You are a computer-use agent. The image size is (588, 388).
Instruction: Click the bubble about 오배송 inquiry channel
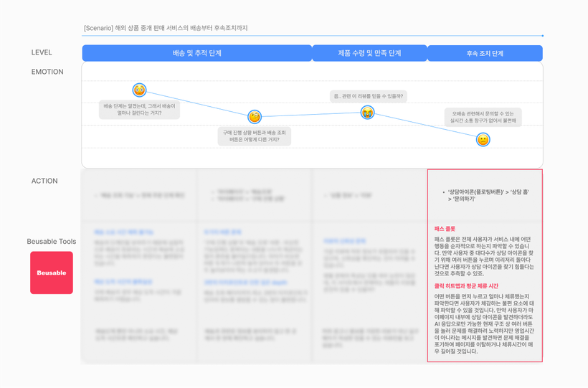483,117
